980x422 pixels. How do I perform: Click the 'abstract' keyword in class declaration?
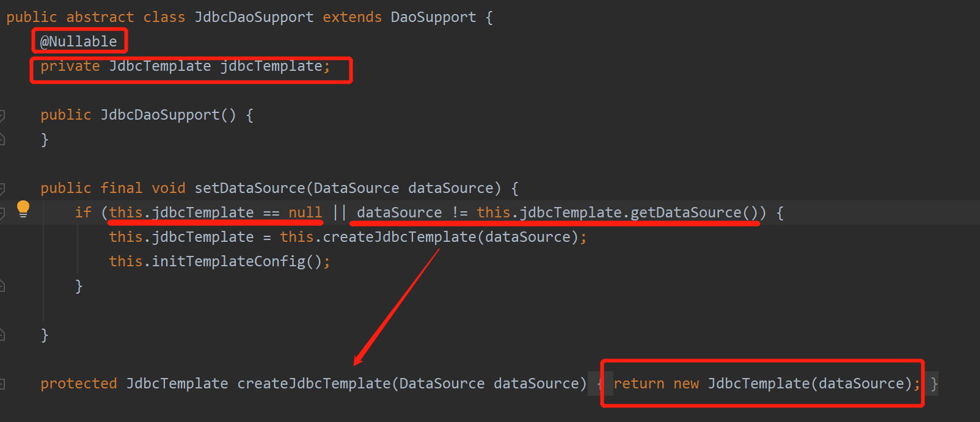point(100,17)
